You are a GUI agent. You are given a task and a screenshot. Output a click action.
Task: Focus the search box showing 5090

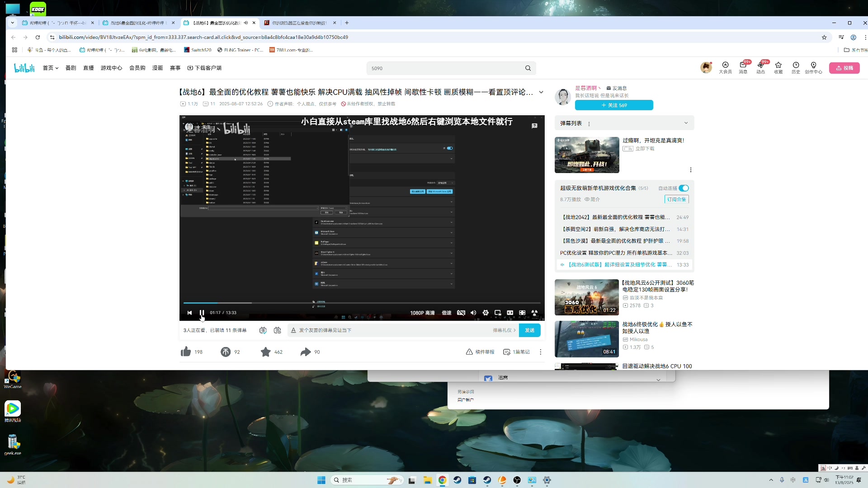click(x=445, y=68)
